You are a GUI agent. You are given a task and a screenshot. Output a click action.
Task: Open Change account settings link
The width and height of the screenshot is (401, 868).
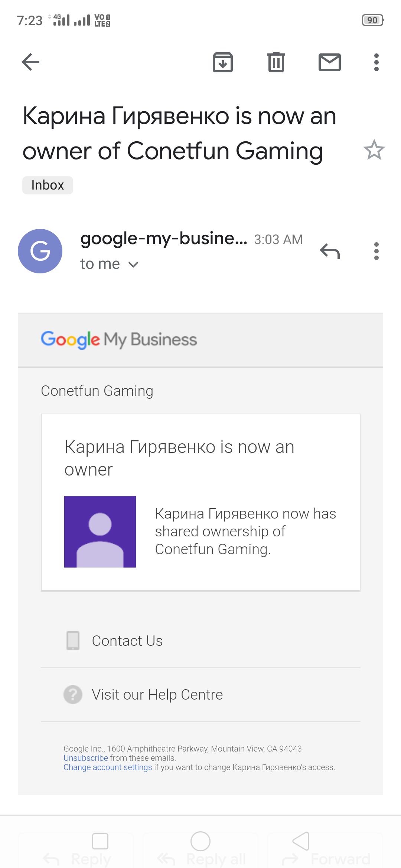point(108,767)
